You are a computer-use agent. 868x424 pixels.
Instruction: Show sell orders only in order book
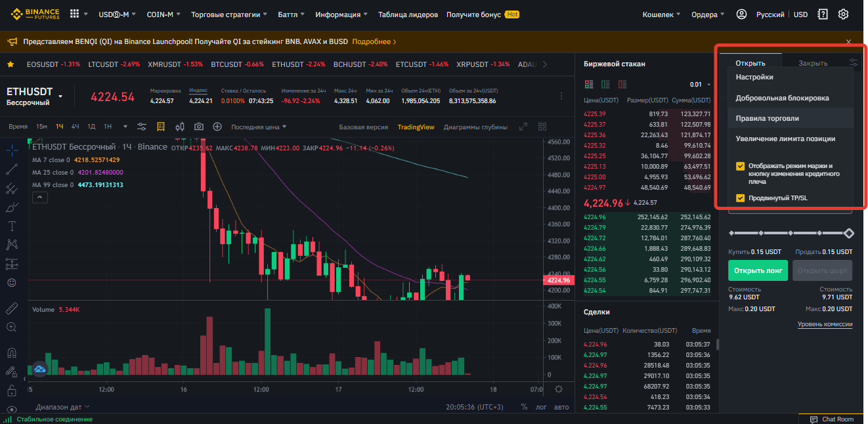pyautogui.click(x=622, y=85)
